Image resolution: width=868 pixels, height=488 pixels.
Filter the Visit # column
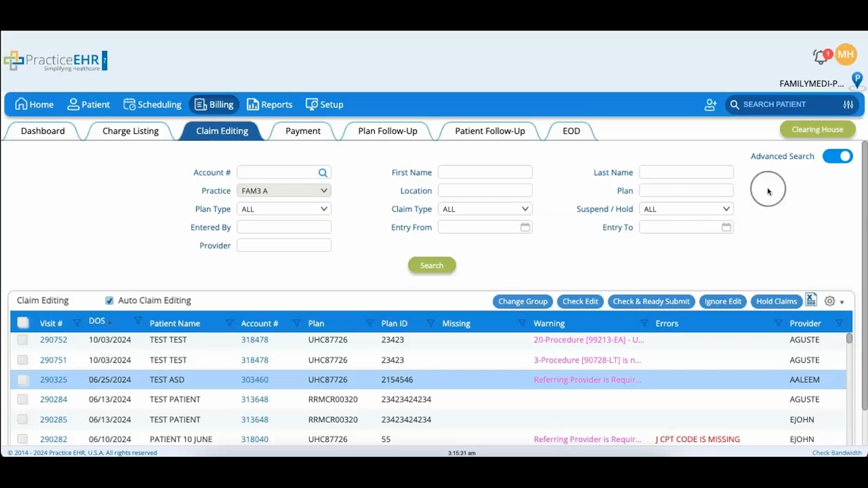[x=77, y=323]
